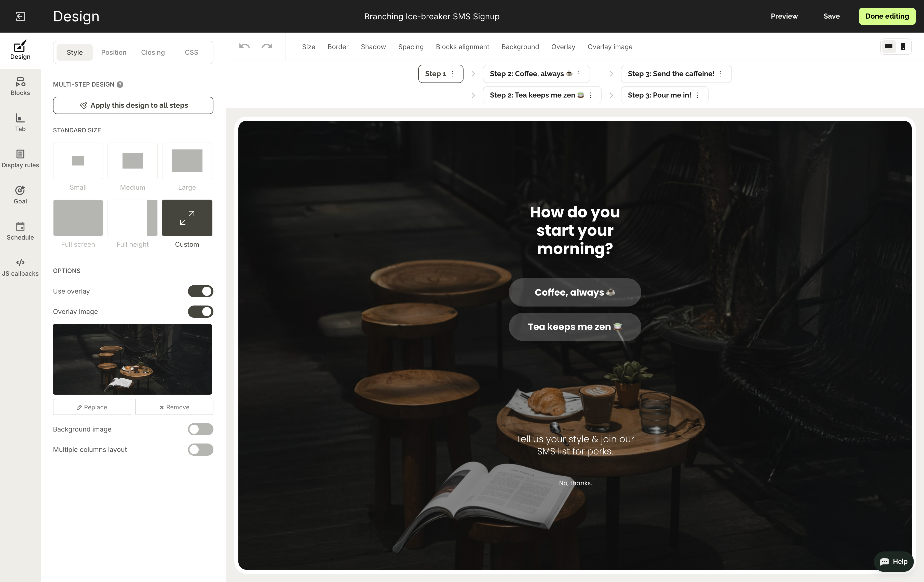This screenshot has width=924, height=582.
Task: Click the Done editing button
Action: pyautogui.click(x=887, y=16)
